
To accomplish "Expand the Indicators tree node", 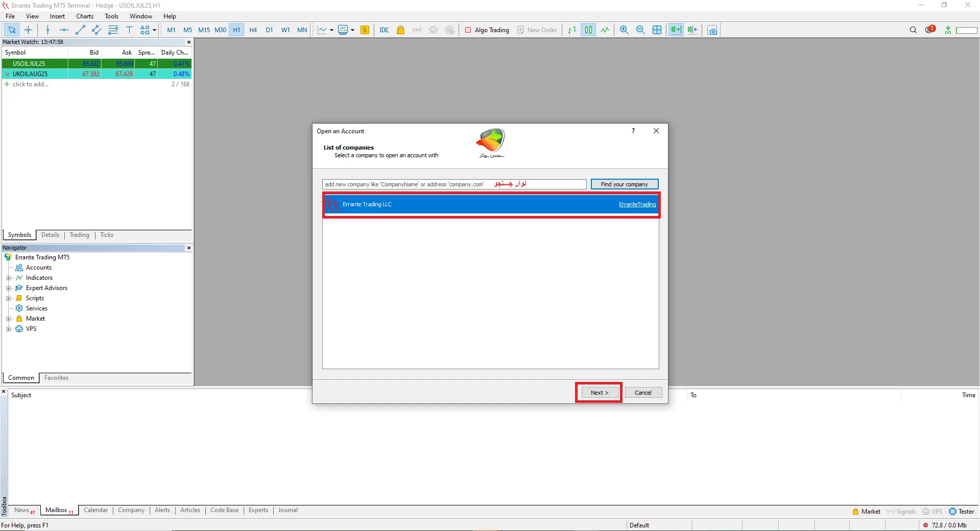I will (8, 278).
